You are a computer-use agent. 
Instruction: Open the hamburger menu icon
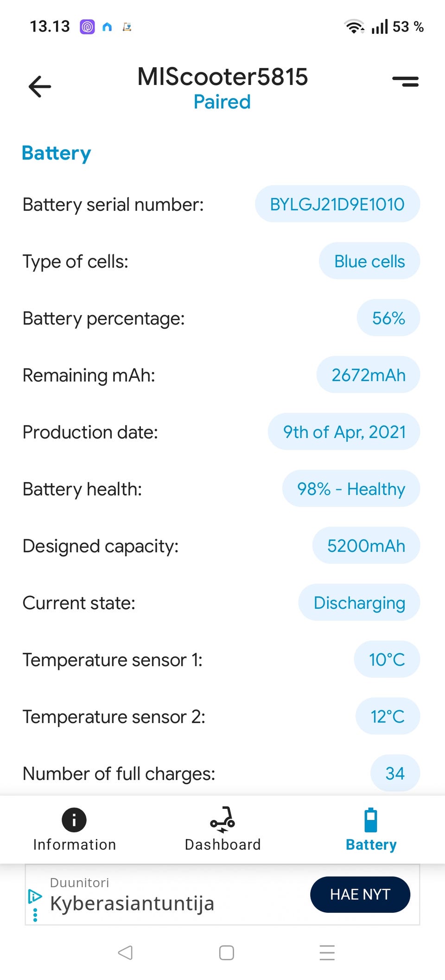[406, 81]
